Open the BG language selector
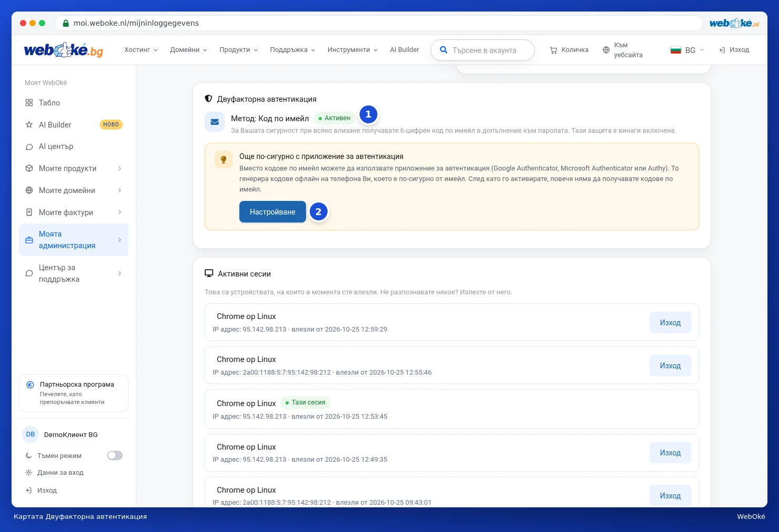This screenshot has height=532, width=779. click(687, 50)
